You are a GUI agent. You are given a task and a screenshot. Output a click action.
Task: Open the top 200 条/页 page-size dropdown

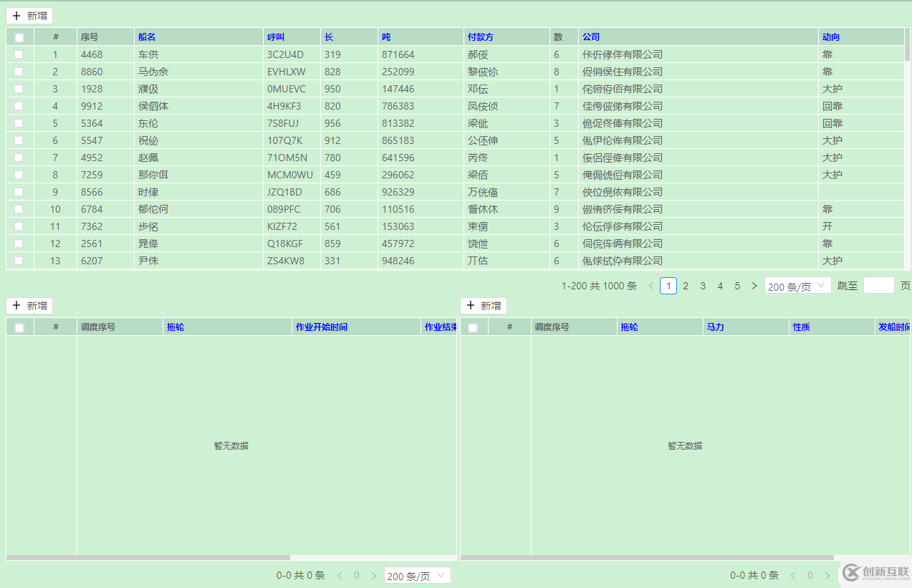click(x=797, y=285)
